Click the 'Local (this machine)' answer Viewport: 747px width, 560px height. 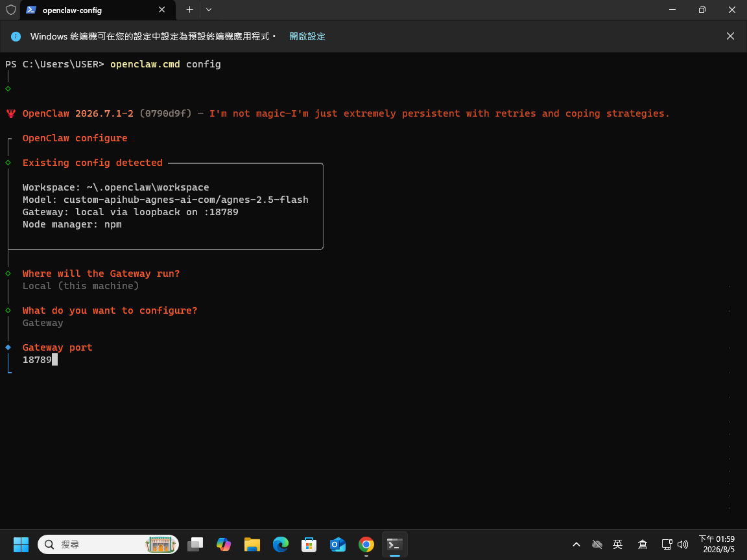pos(80,286)
